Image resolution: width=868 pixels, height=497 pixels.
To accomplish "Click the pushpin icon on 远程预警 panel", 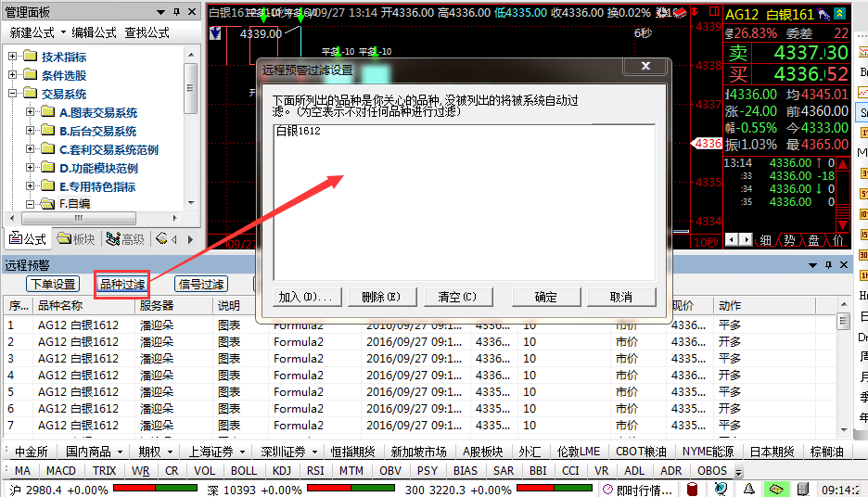I will pyautogui.click(x=827, y=265).
